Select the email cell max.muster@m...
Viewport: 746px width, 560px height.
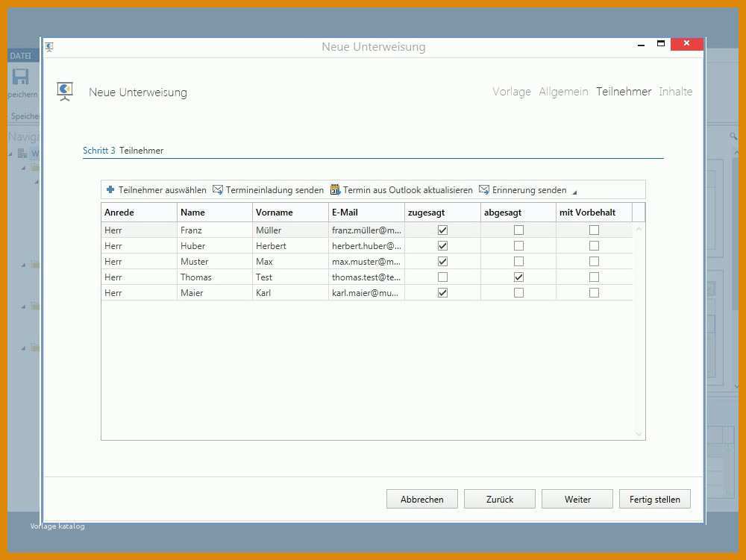click(366, 262)
